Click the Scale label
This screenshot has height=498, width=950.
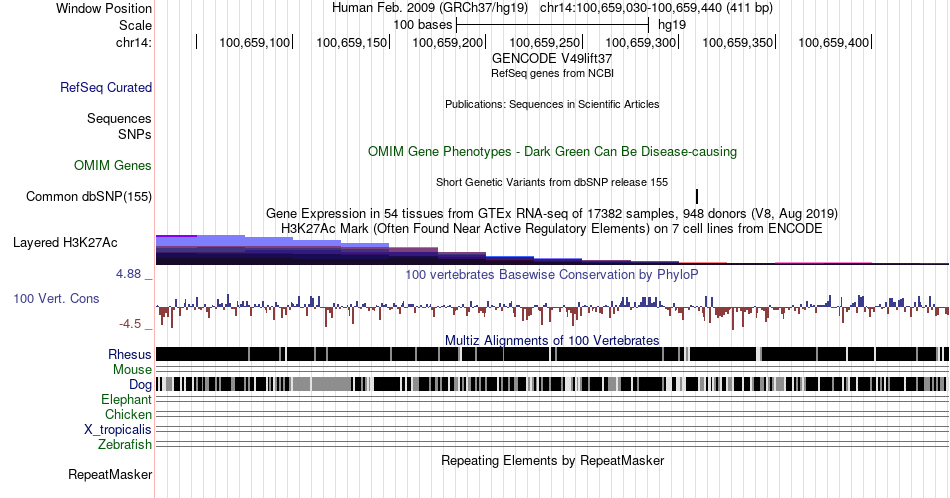coord(135,25)
